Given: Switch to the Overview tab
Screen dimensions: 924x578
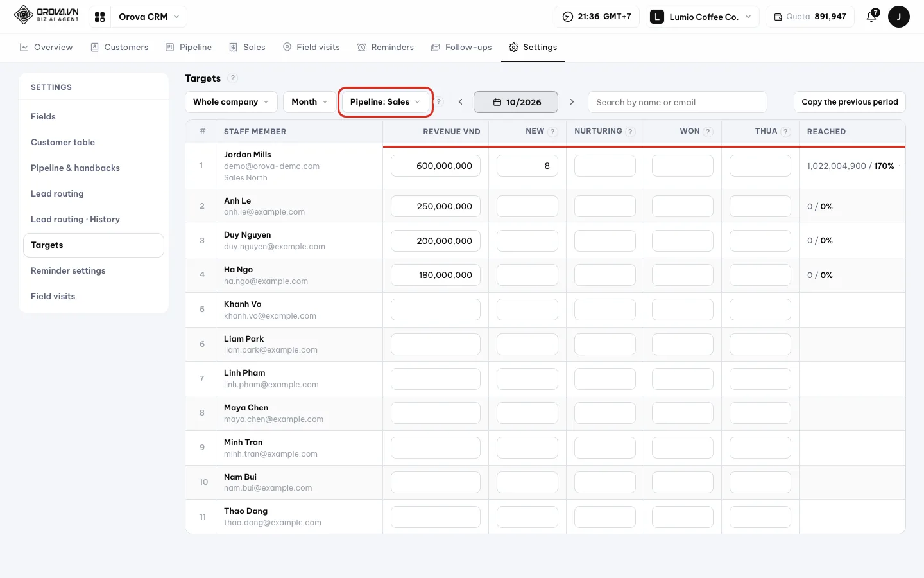Looking at the screenshot, I should pyautogui.click(x=46, y=48).
